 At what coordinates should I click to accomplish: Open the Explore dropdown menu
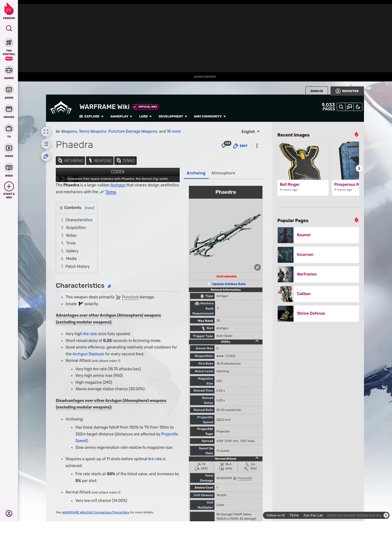[91, 116]
